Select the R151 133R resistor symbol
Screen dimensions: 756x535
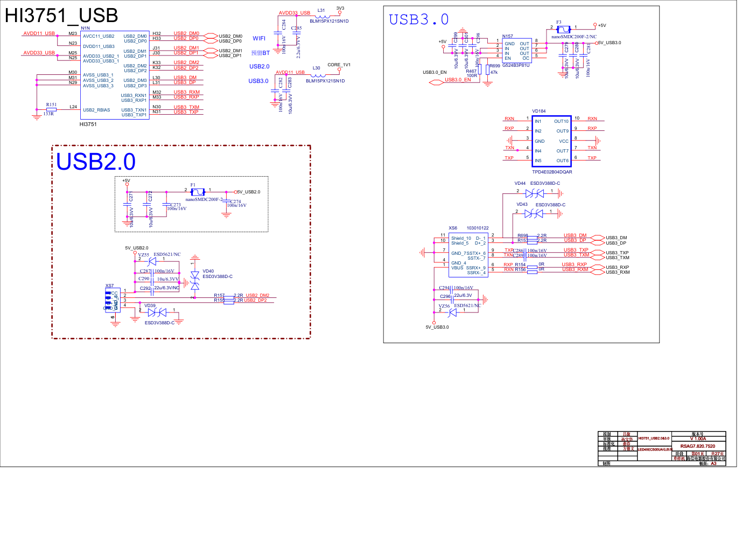pyautogui.click(x=51, y=109)
